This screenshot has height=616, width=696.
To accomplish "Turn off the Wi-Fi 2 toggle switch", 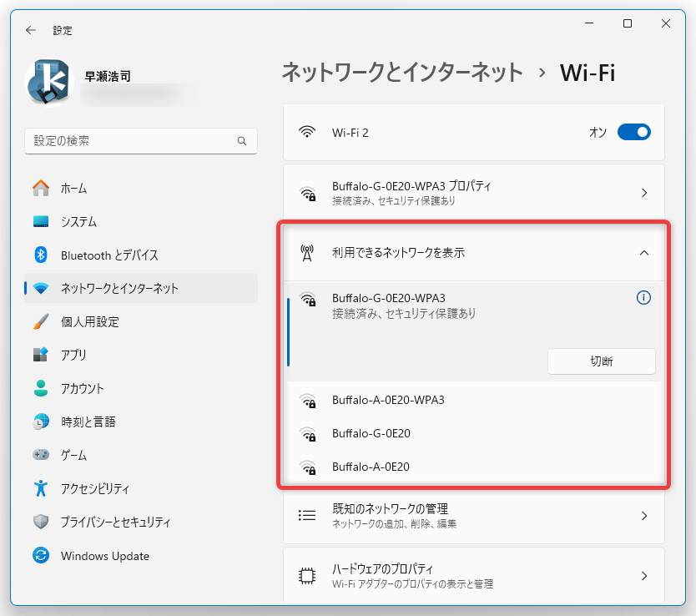I will (634, 132).
